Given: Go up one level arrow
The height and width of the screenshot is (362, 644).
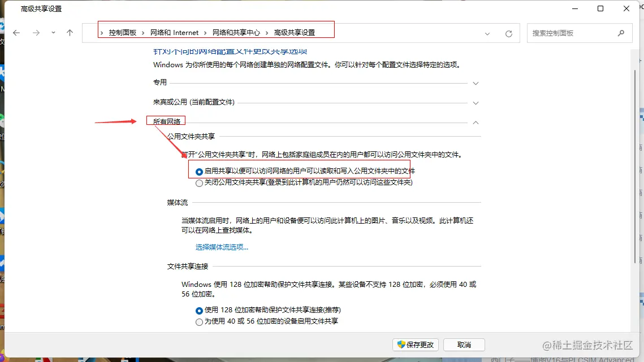Looking at the screenshot, I should click(70, 32).
